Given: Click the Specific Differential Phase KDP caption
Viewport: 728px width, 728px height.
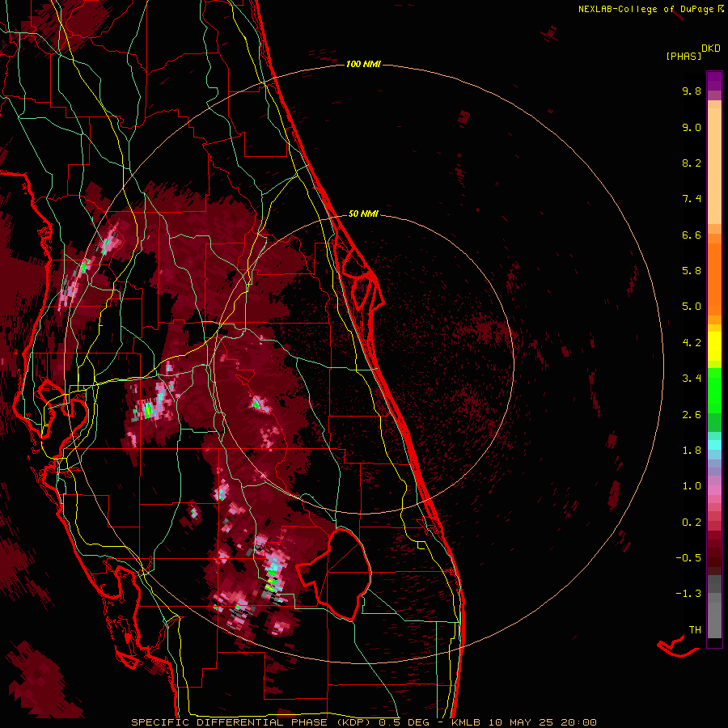Looking at the screenshot, I should [x=363, y=722].
